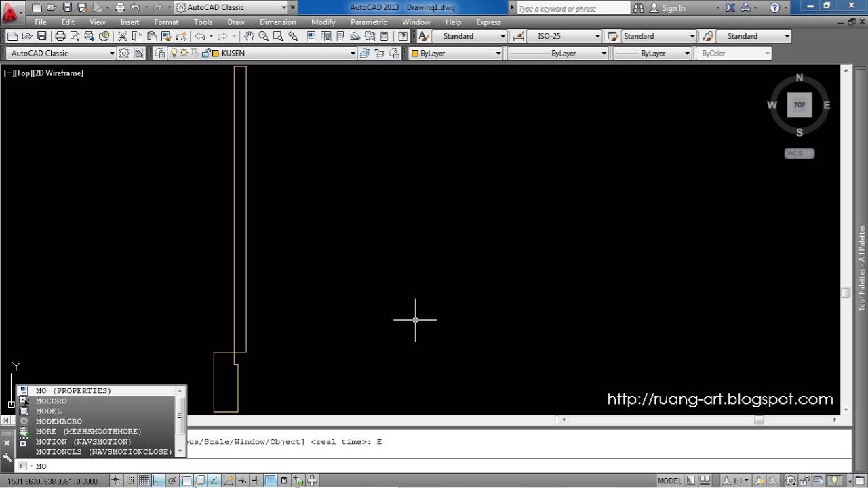Click the Match Properties brush icon
The image size is (868, 488).
[x=166, y=36]
